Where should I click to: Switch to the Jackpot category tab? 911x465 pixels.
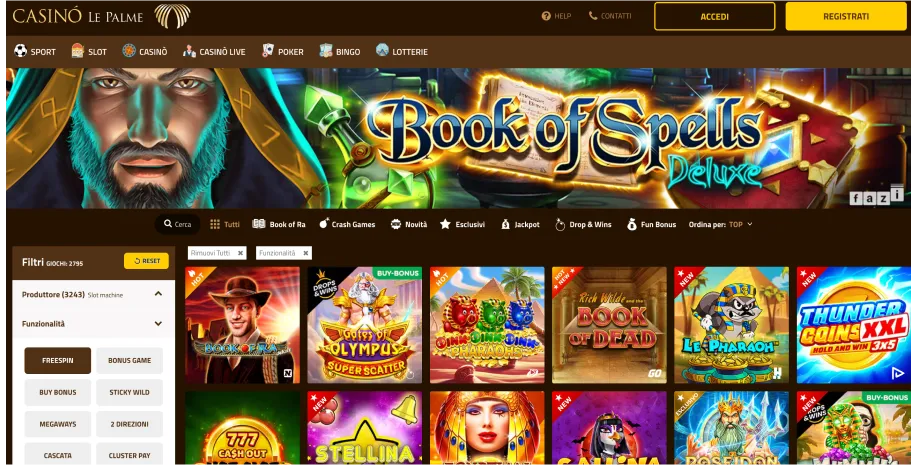(520, 224)
